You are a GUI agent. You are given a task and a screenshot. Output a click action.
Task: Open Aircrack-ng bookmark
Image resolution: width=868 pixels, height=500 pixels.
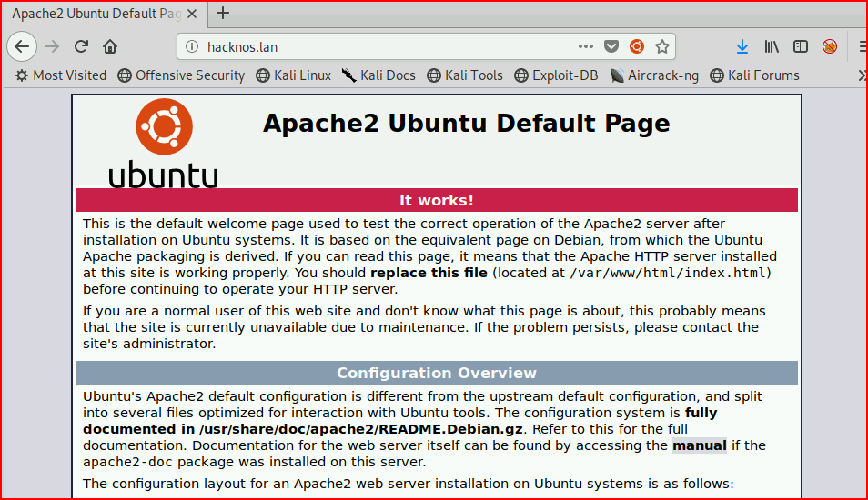click(654, 75)
